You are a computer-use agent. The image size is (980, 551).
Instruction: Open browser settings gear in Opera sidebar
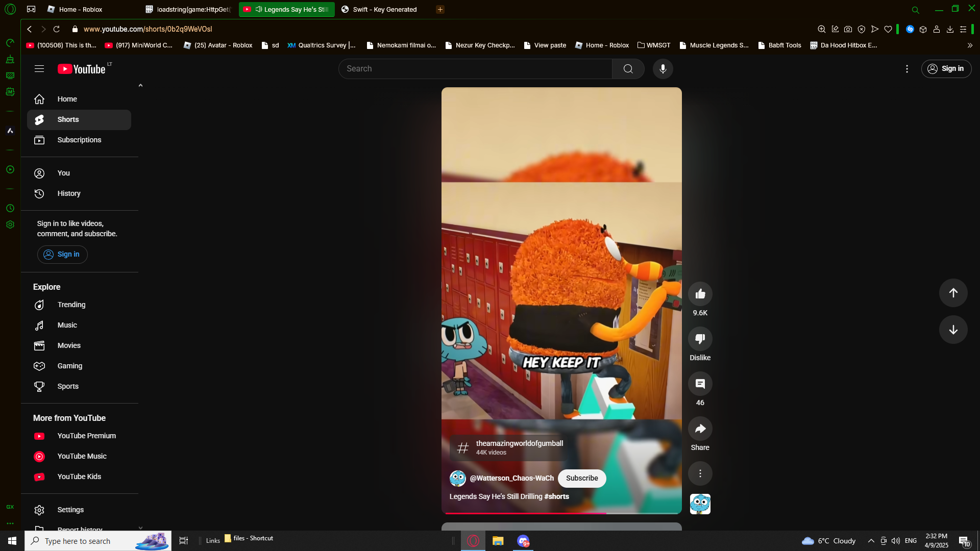[x=10, y=224]
